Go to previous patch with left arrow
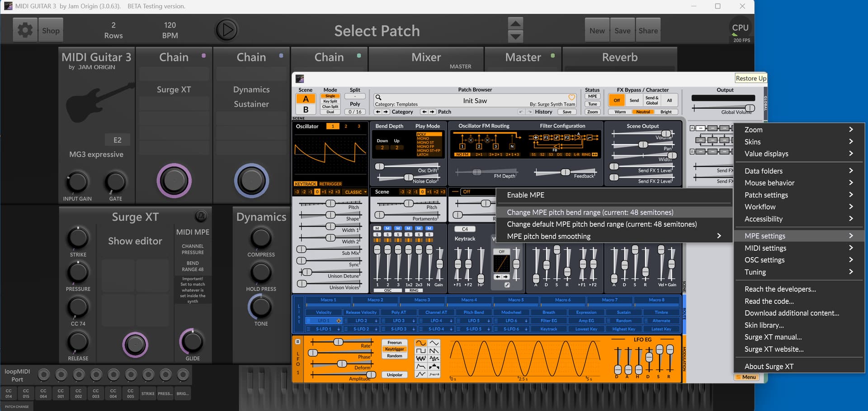868x411 pixels. click(425, 112)
